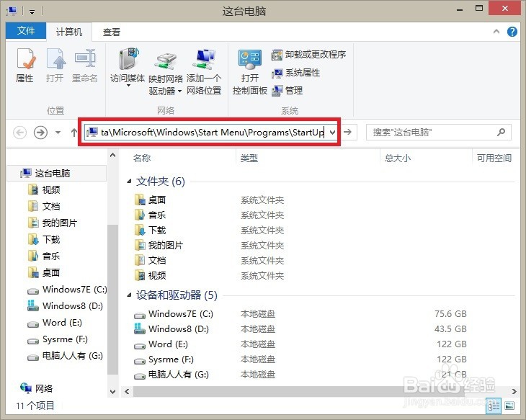The height and width of the screenshot is (420, 526).
Task: Sort by 可用空间 column header
Action: click(x=494, y=158)
